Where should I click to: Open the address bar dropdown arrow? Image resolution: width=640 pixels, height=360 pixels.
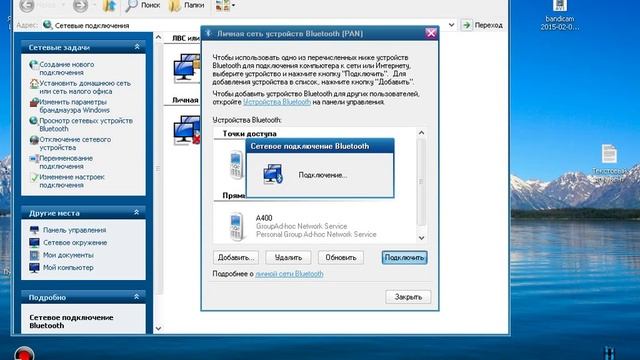pyautogui.click(x=451, y=25)
